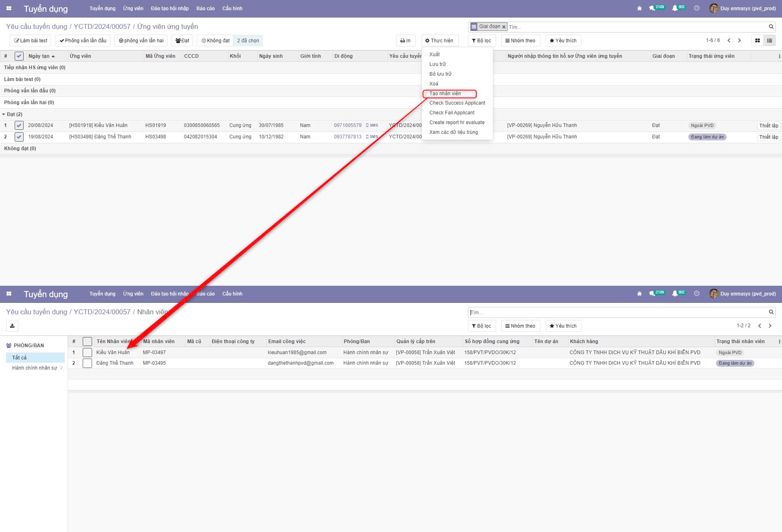Open the apps grid icon in top navbar
Screen dimensions: 782x532
click(x=9, y=8)
